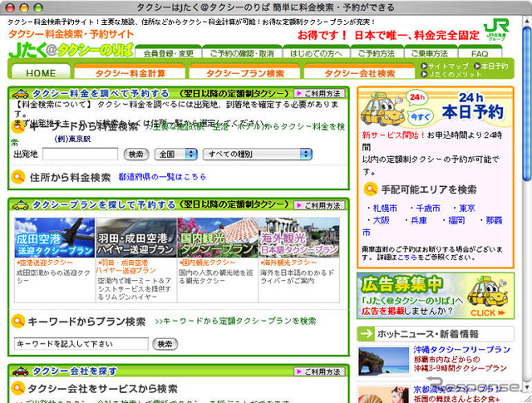Click ご利用方法 button in タクシー会社を探す header
The image size is (532, 403).
pos(319,371)
